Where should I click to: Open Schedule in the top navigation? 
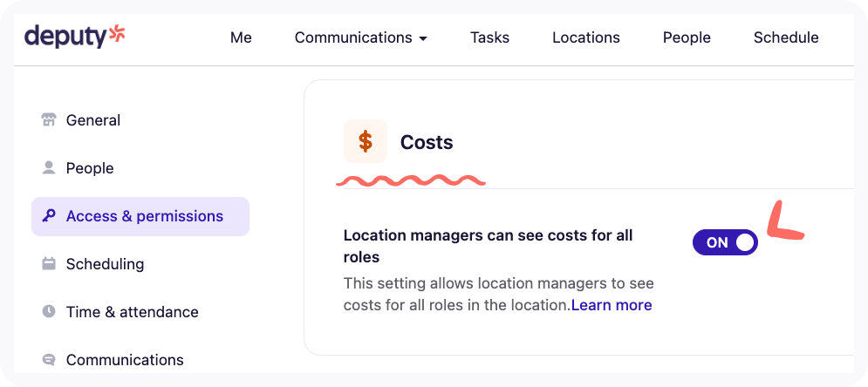click(x=786, y=37)
